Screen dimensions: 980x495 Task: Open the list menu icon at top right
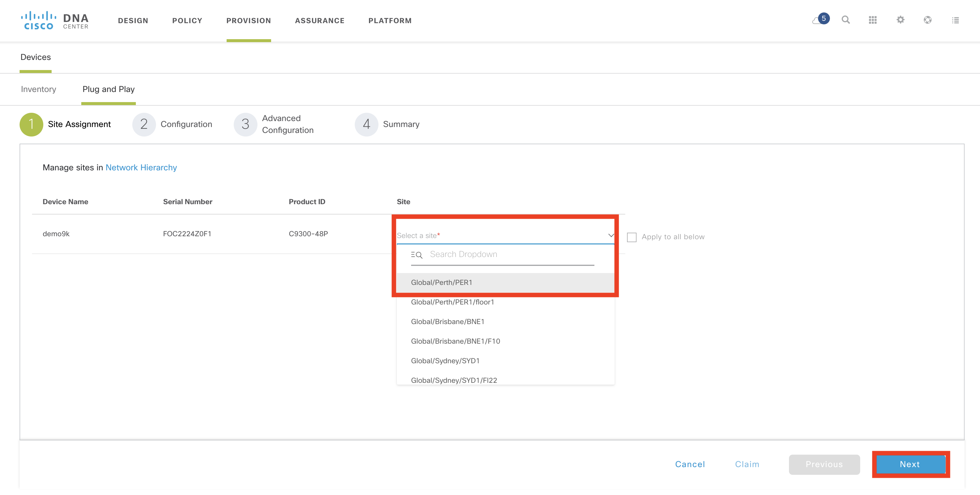[x=955, y=20]
